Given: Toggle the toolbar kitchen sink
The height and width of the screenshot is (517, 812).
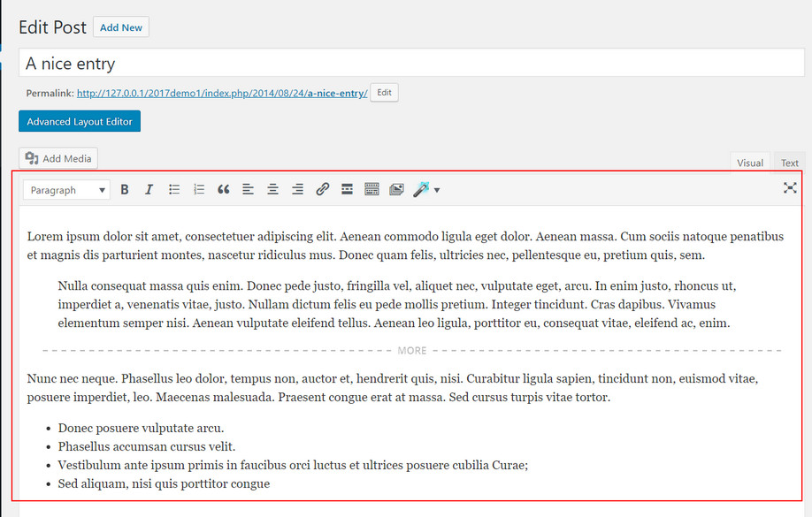Looking at the screenshot, I should [x=372, y=189].
